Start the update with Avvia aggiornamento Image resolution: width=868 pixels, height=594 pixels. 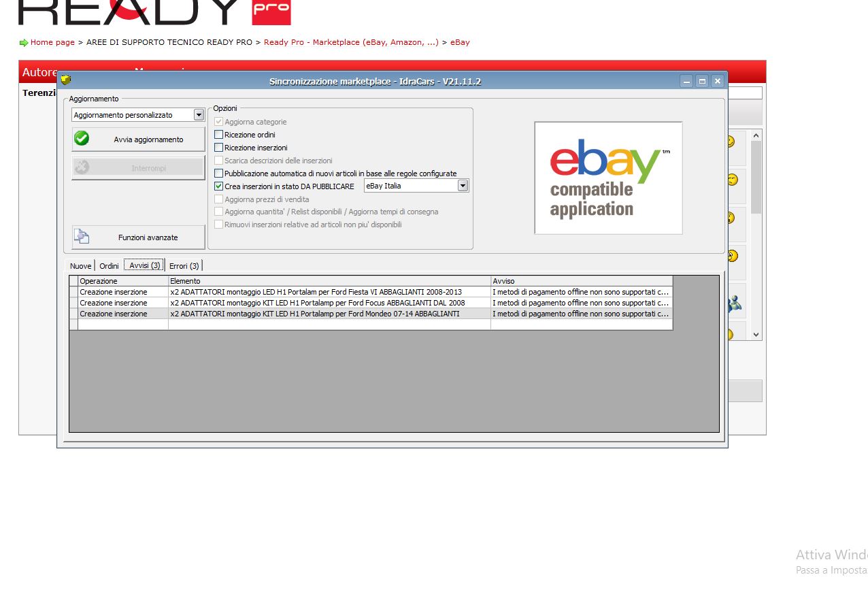[x=138, y=139]
